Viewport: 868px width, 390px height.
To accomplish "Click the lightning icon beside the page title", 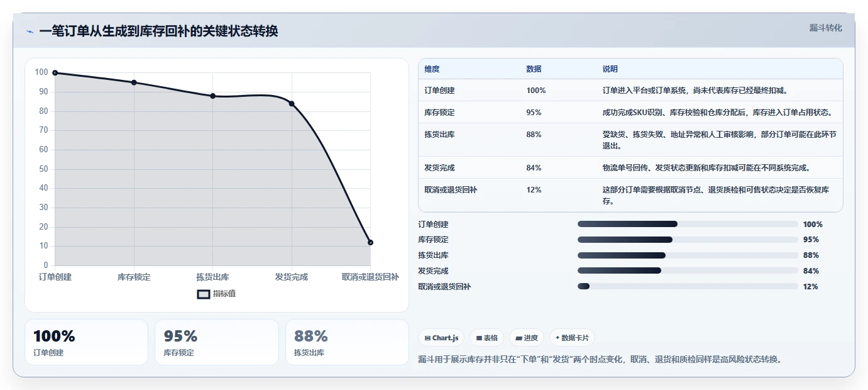I will pyautogui.click(x=30, y=31).
